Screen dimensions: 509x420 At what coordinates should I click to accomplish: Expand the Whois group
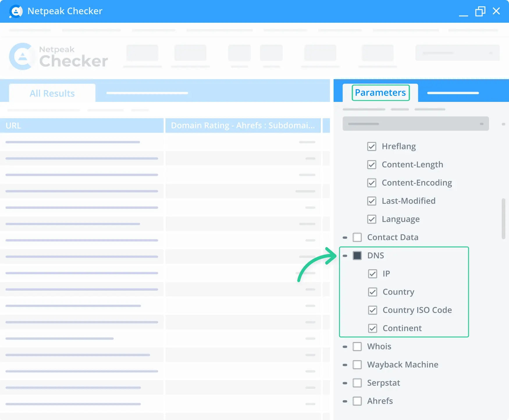tap(345, 347)
